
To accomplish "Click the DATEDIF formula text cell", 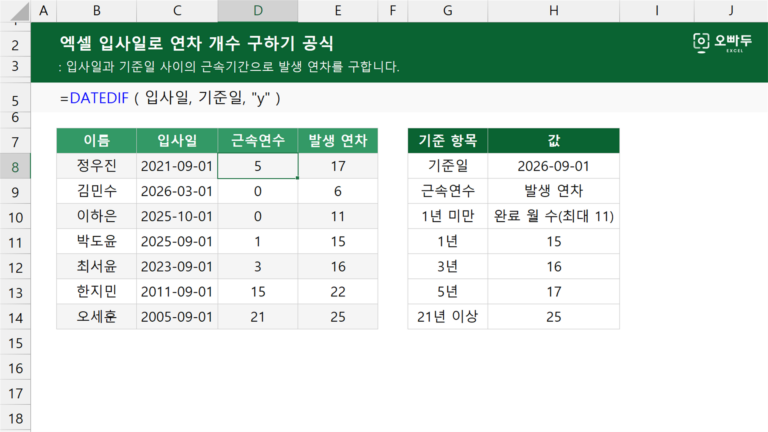I will coord(170,98).
